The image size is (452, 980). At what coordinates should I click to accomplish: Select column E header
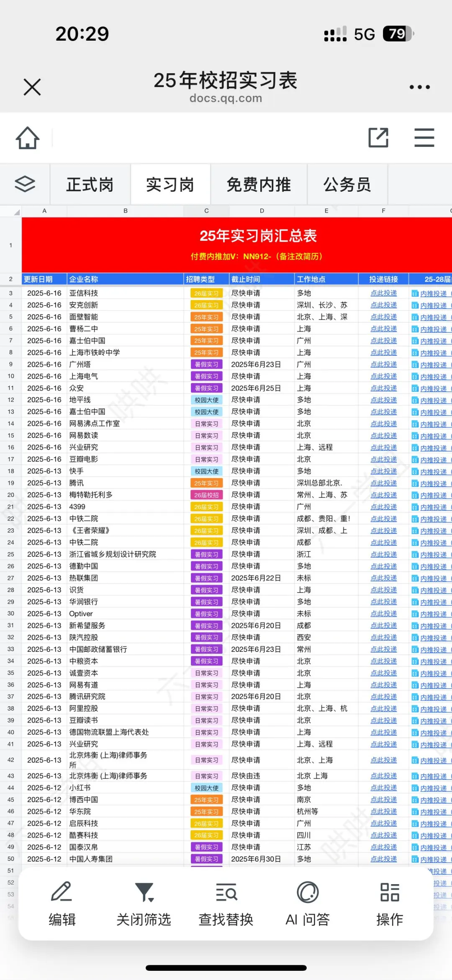click(326, 211)
